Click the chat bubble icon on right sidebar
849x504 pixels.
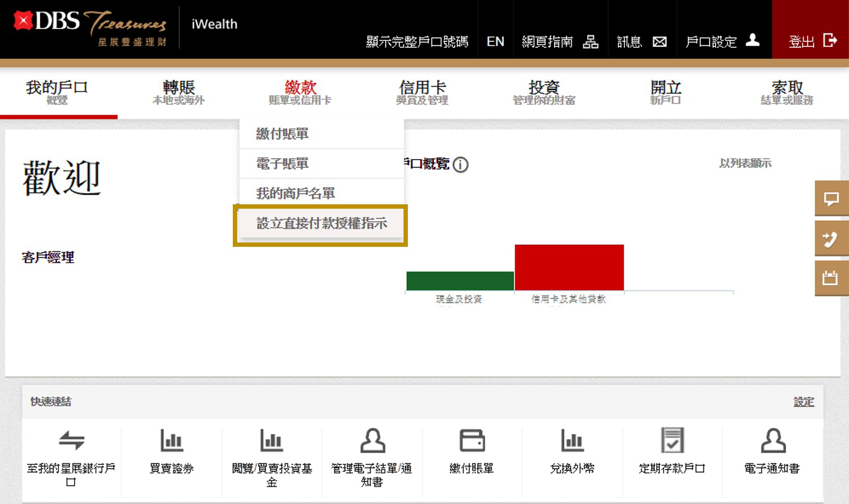(x=831, y=199)
